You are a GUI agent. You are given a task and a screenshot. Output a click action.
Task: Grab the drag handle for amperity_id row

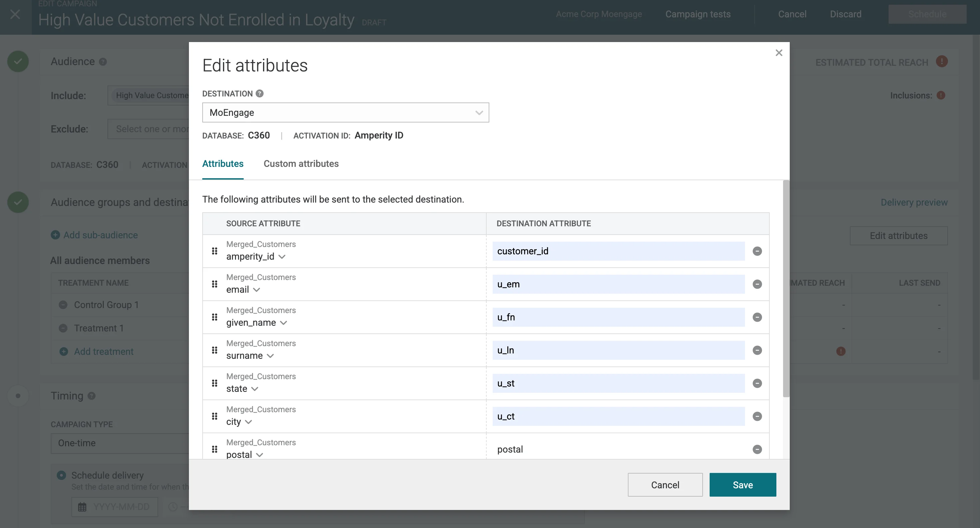coord(215,251)
